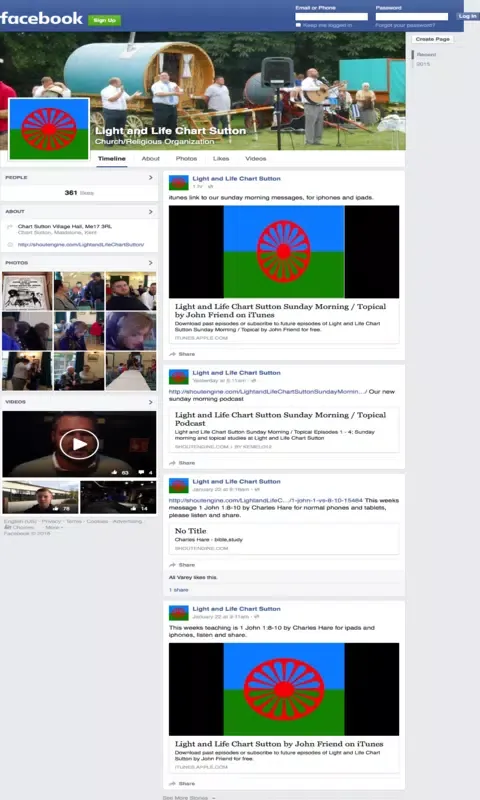Image resolution: width=480 pixels, height=800 pixels.
Task: Open the Likes tab
Action: [221, 159]
